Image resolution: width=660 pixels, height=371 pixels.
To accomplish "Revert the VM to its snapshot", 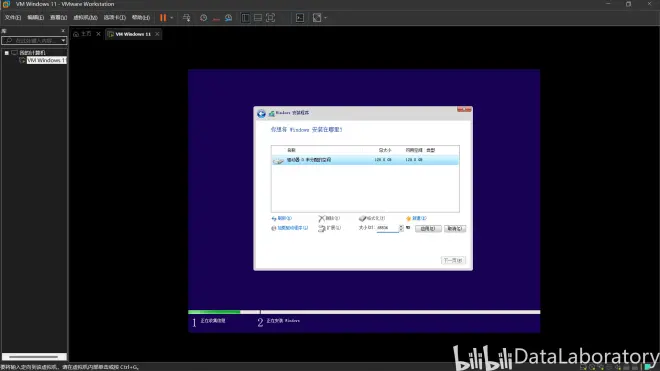I will [x=216, y=18].
